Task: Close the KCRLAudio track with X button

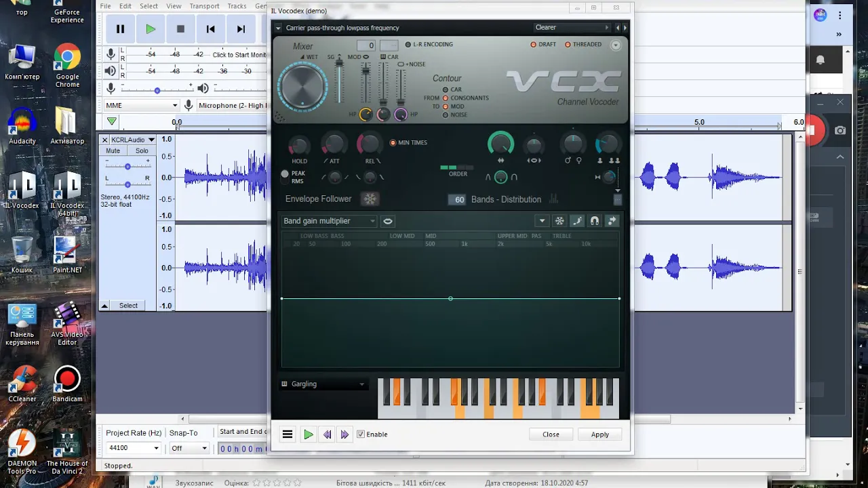Action: [105, 140]
